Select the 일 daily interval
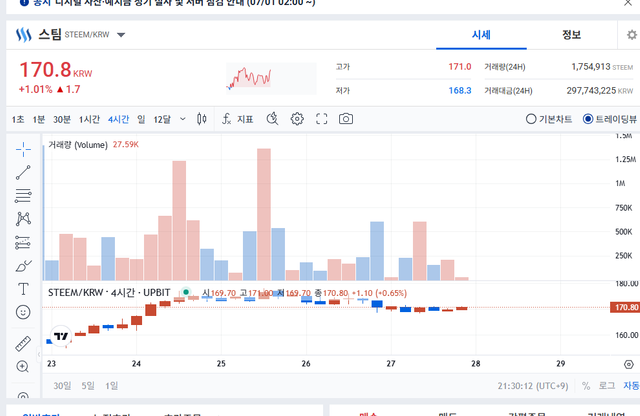Viewport: 640px width, 416px height. click(141, 119)
